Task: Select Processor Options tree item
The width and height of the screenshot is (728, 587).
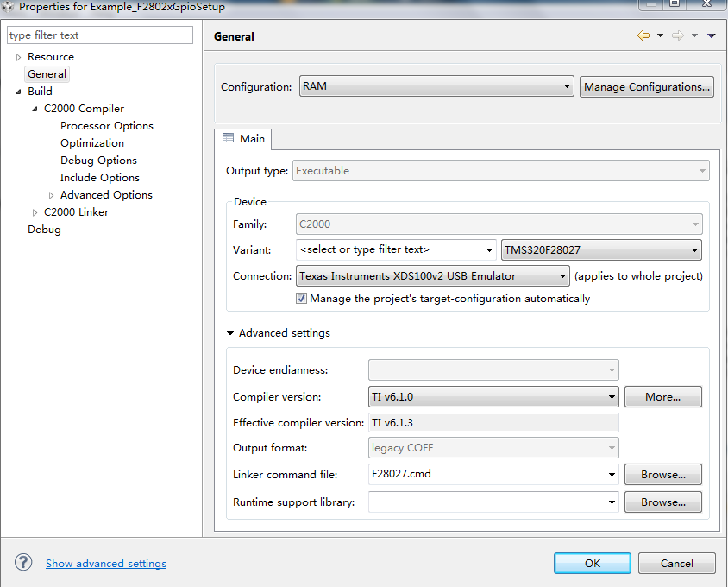Action: tap(107, 126)
